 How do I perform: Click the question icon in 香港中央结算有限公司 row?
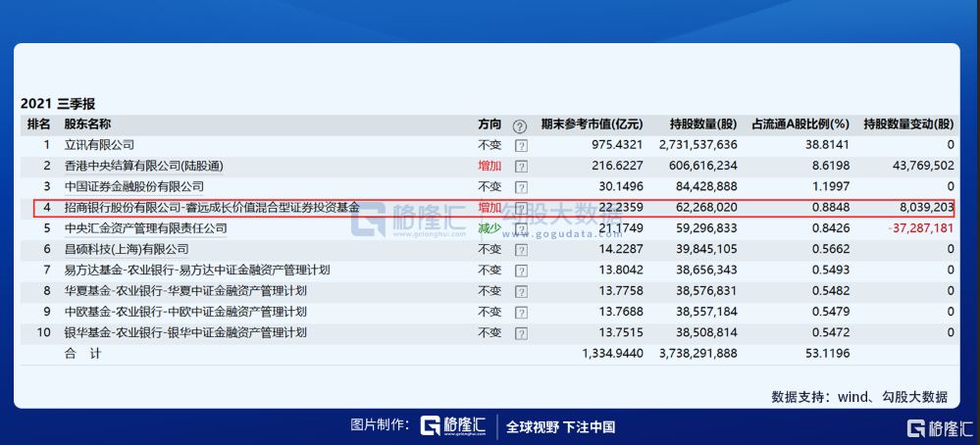pos(521,167)
